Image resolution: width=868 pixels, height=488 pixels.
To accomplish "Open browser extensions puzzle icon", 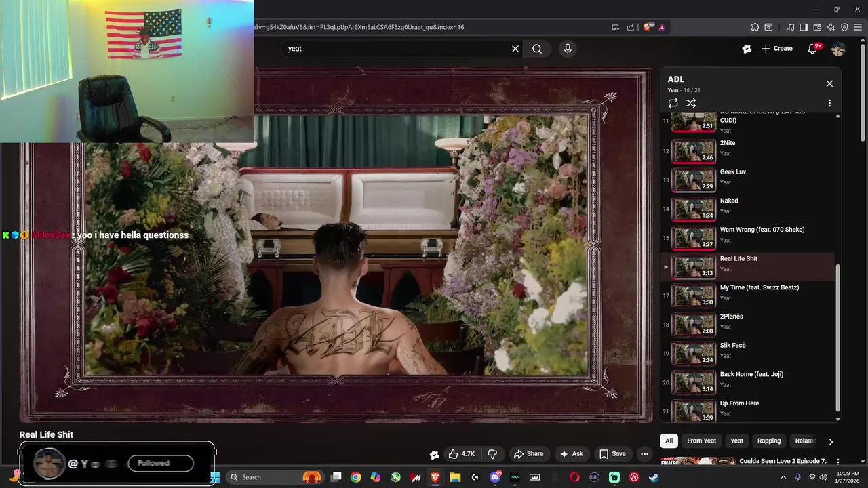I will click(x=755, y=27).
